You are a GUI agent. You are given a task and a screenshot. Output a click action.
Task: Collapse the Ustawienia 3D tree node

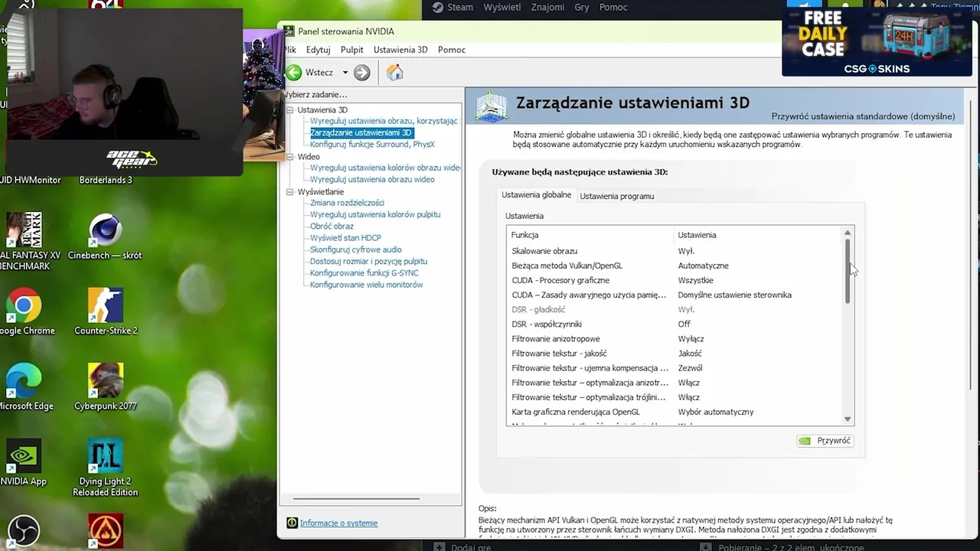pos(291,110)
